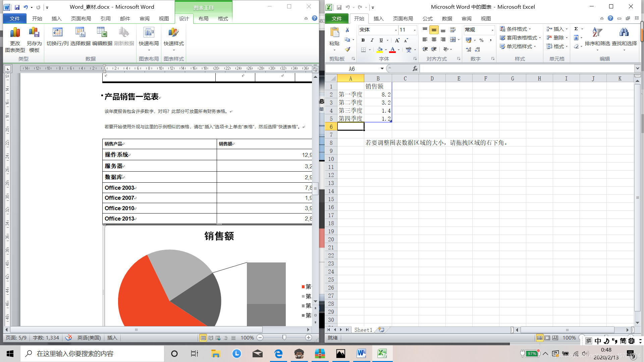Click the 条件格式 button
The image size is (644, 362).
(516, 29)
